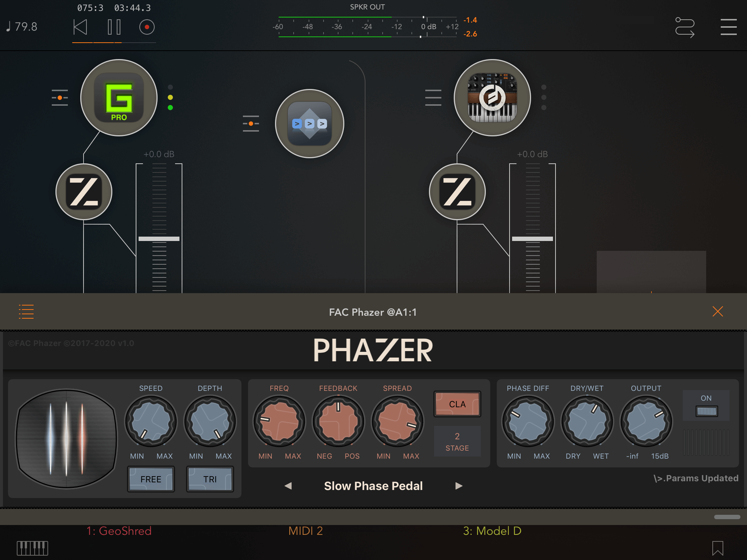Click GeoShred +0.0 dB gain value
The width and height of the screenshot is (747, 560).
click(159, 154)
